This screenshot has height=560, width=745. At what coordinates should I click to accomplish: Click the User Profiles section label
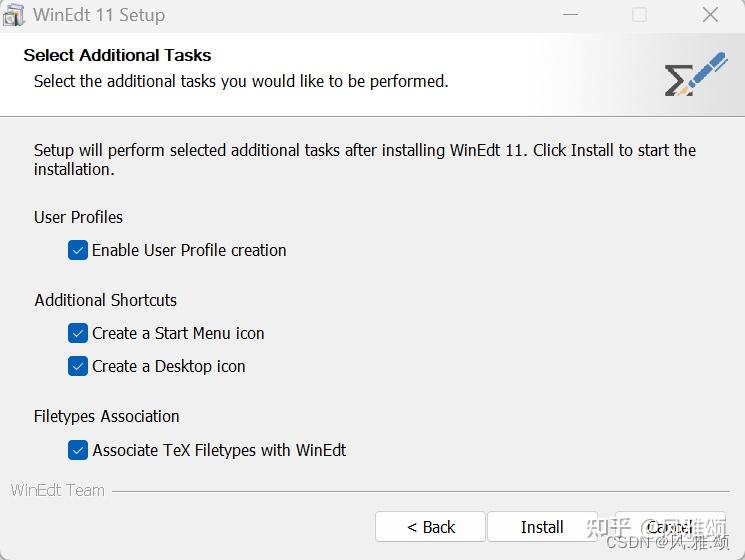coord(78,217)
